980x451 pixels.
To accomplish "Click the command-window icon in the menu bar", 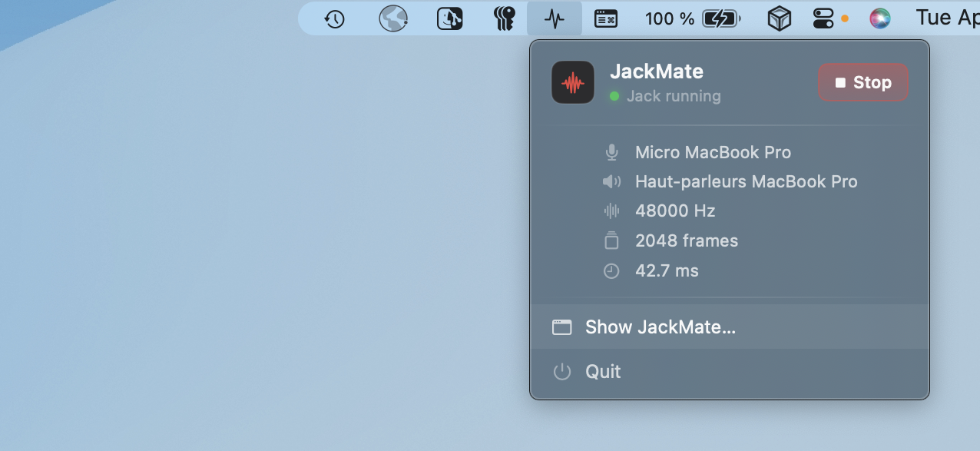I will tap(606, 19).
